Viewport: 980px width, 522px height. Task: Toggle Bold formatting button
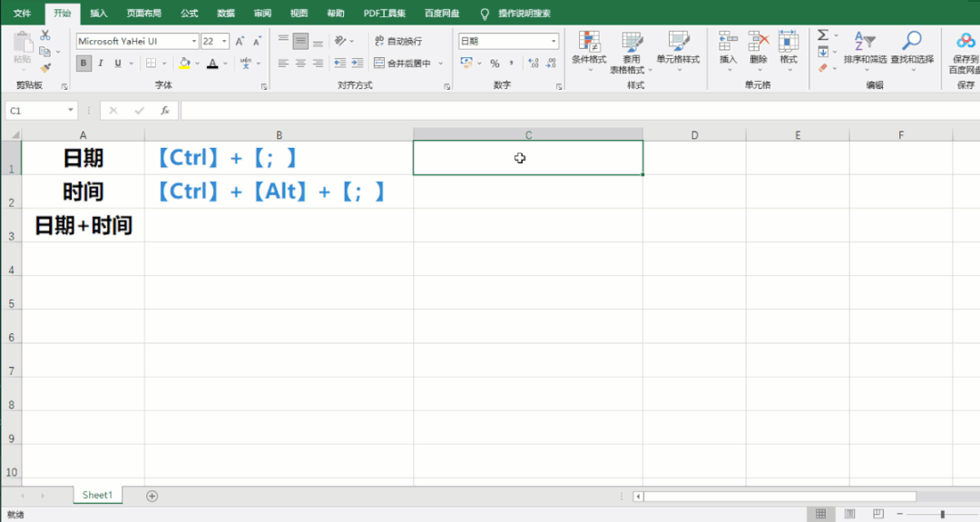[83, 64]
